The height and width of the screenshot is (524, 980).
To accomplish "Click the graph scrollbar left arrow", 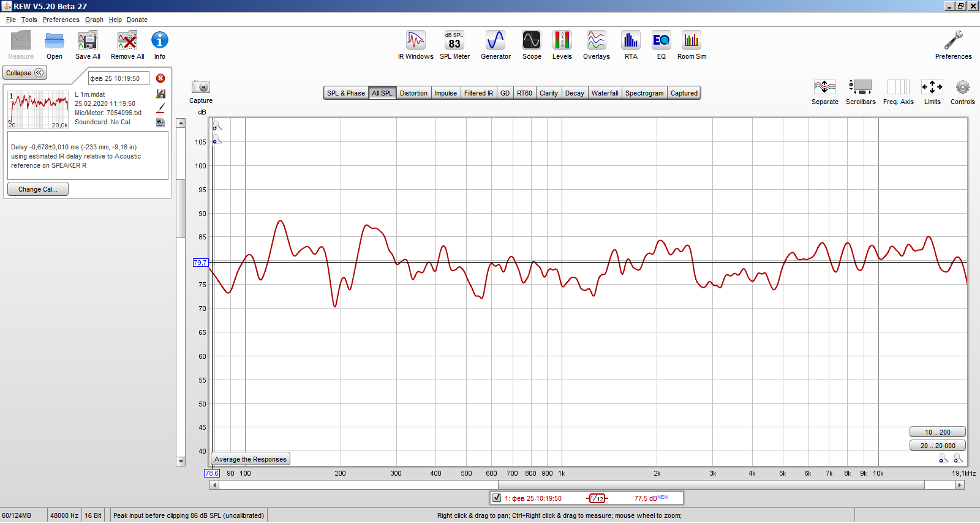I will [214, 485].
